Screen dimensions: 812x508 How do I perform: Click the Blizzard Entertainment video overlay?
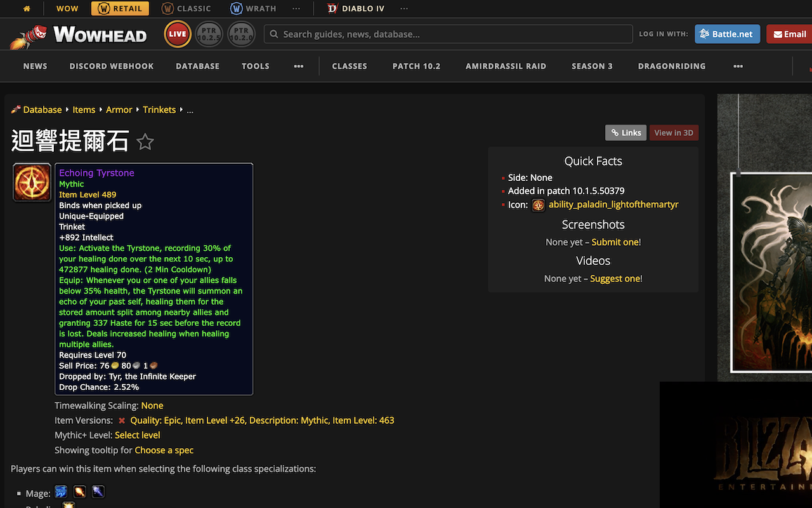736,444
